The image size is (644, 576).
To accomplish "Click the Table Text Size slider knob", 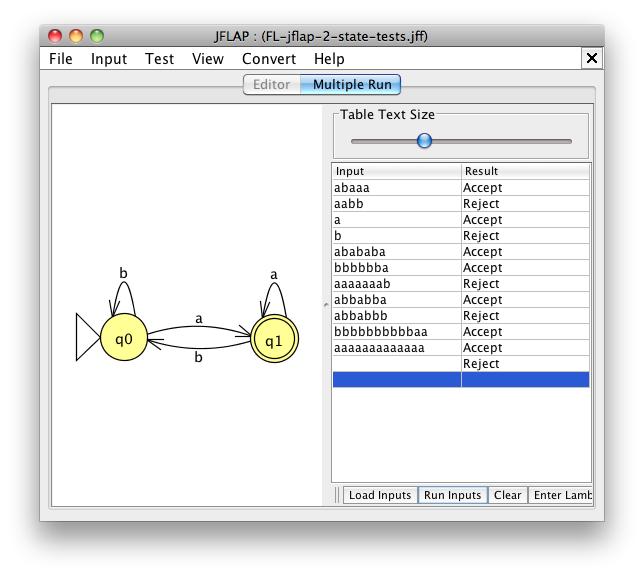I will click(x=424, y=141).
